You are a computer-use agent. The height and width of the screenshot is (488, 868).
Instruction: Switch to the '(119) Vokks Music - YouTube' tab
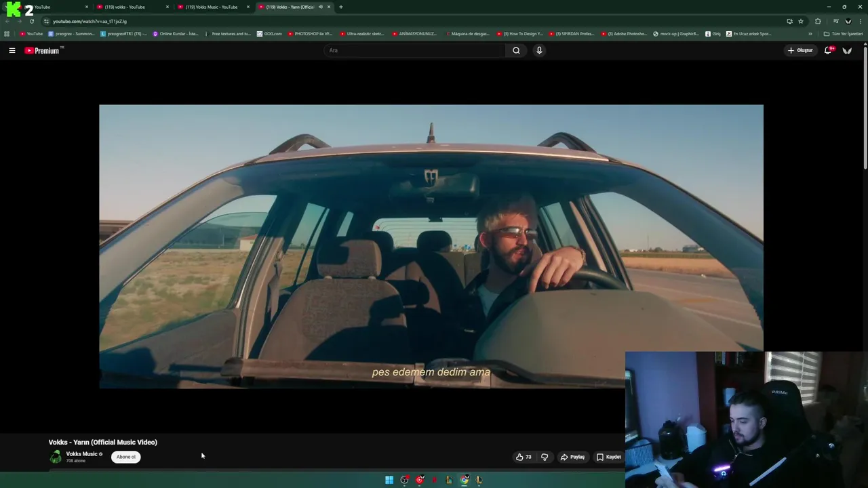coord(212,7)
